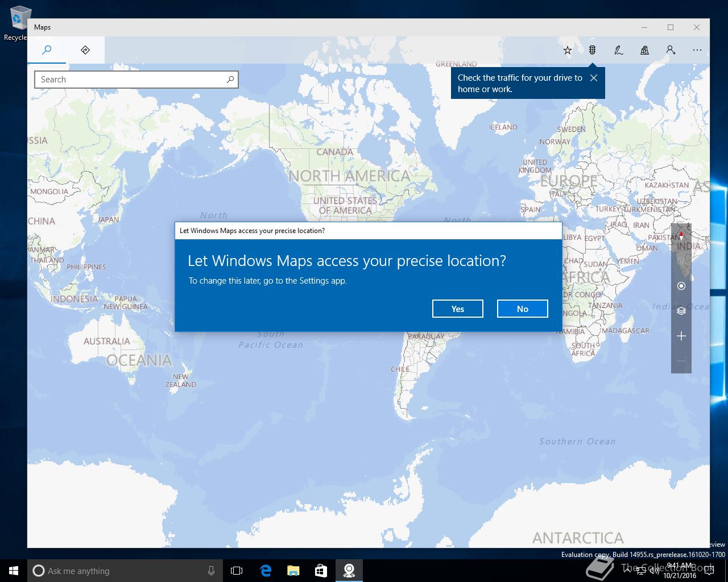The image size is (728, 582).
Task: Maximize the Maps window
Action: click(671, 27)
